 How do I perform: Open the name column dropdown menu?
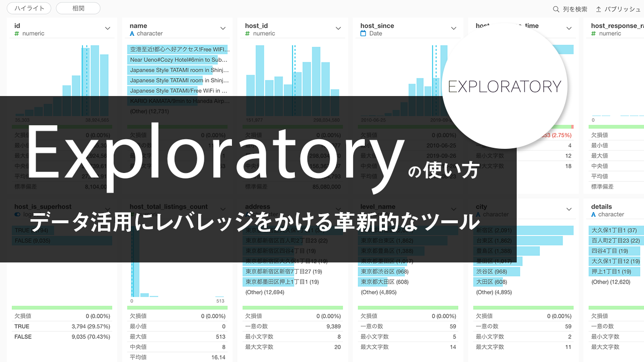click(223, 29)
